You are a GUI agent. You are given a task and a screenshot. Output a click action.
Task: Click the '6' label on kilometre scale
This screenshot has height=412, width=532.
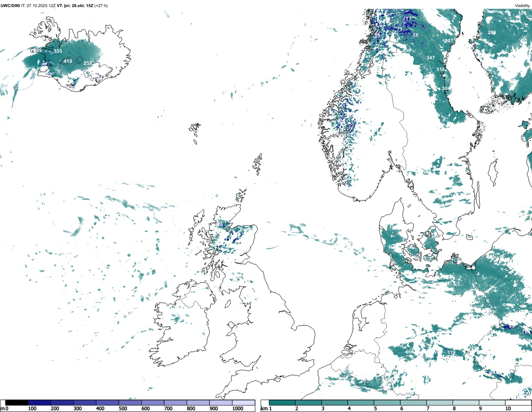coord(401,409)
